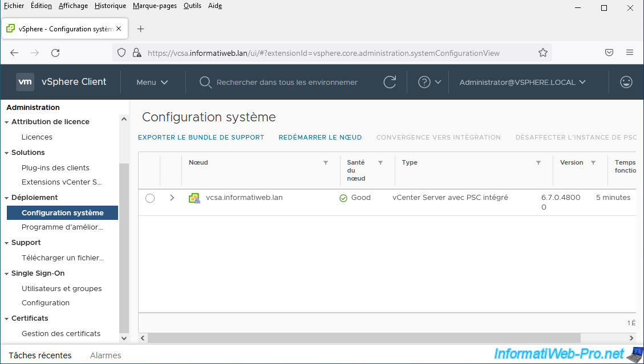The height and width of the screenshot is (364, 644).
Task: Click the Nœud column filter icon
Action: (x=326, y=163)
